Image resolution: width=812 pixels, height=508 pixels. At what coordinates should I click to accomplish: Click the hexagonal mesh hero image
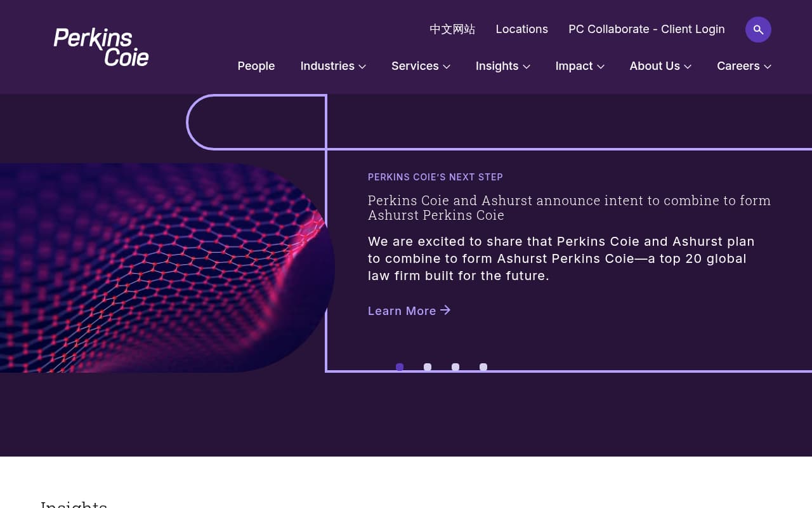pos(165,267)
